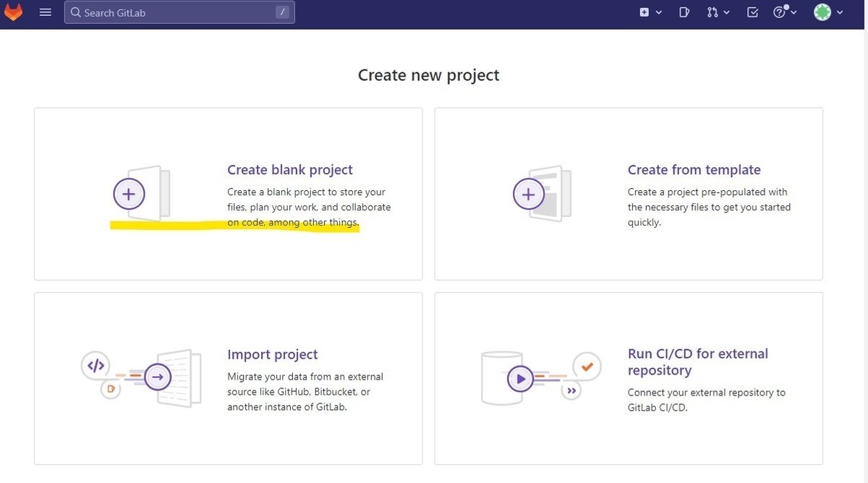Expand the merge requests dropdown arrow
This screenshot has width=868, height=483.
click(x=726, y=13)
